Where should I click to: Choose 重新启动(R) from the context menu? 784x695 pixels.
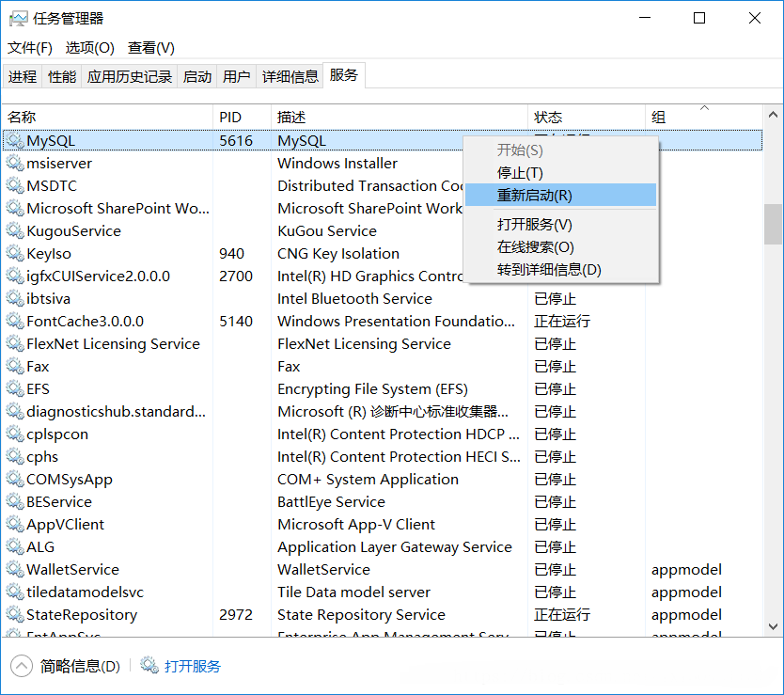point(534,196)
